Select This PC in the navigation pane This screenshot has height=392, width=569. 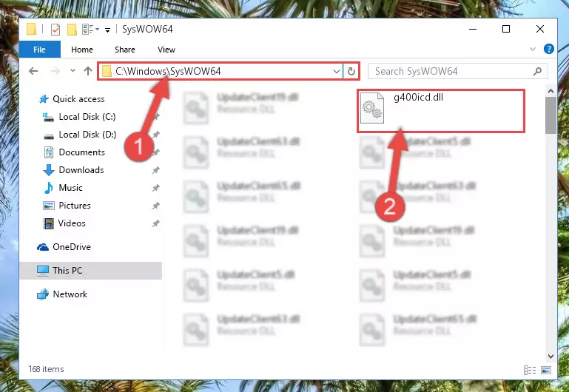(x=91, y=271)
